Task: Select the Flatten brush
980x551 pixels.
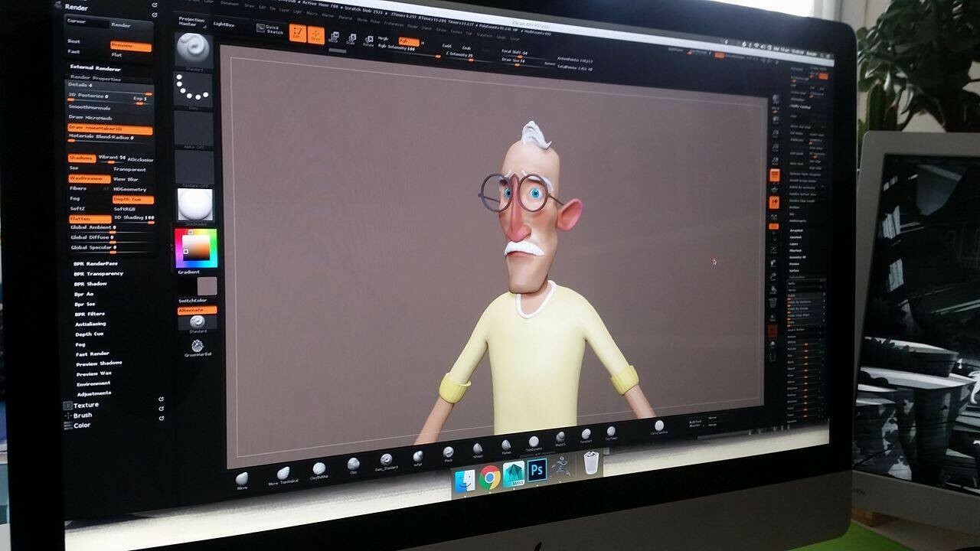Action: point(506,445)
